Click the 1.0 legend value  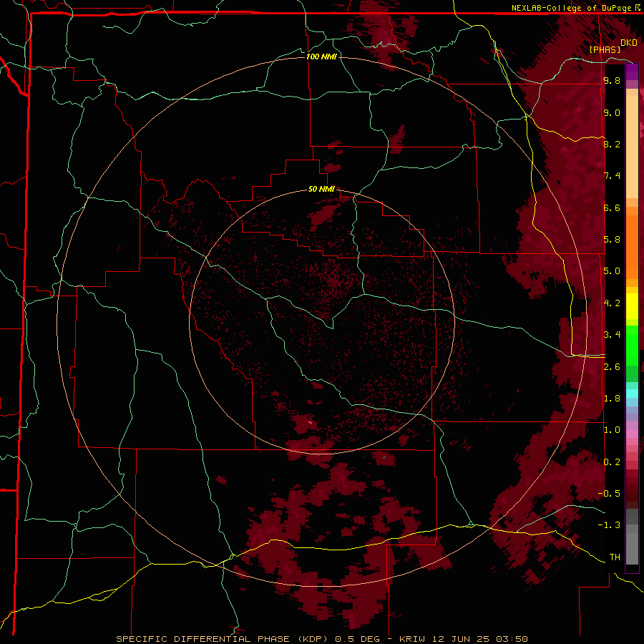pyautogui.click(x=612, y=430)
